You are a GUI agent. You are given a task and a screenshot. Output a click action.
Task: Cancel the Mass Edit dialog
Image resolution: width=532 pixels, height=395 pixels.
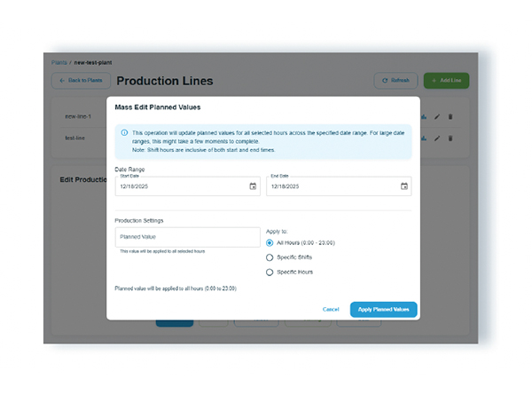tap(331, 309)
